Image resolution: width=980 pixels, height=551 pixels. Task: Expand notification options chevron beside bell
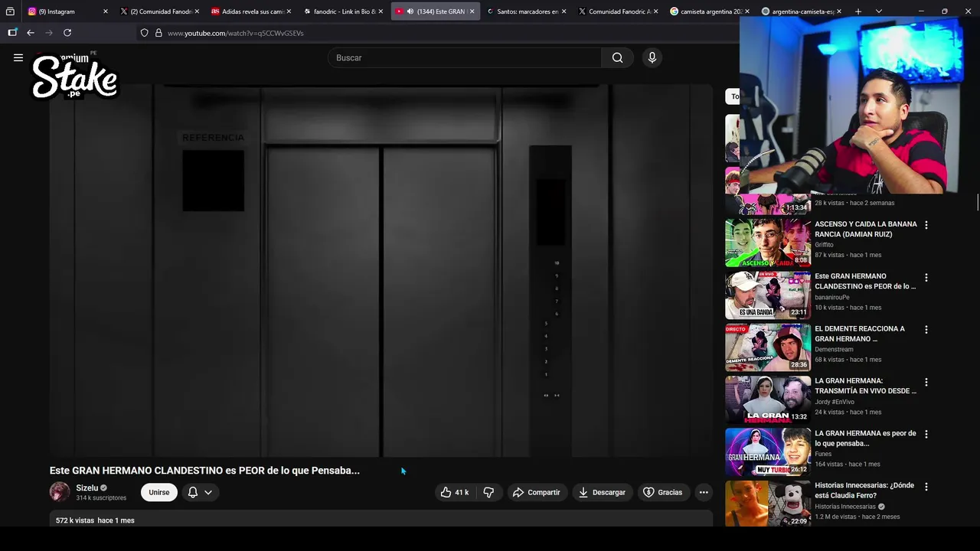208,492
